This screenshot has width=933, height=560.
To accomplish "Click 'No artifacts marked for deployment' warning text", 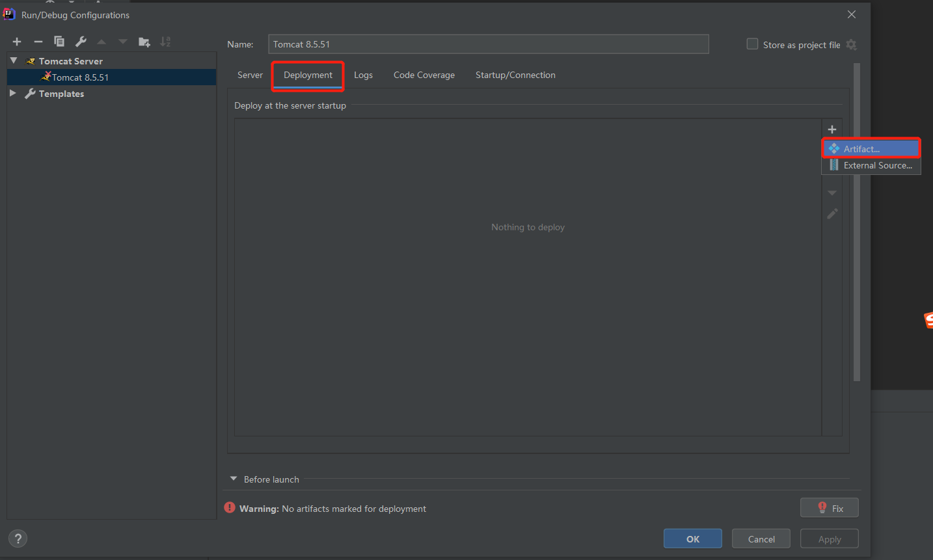I will pyautogui.click(x=354, y=509).
